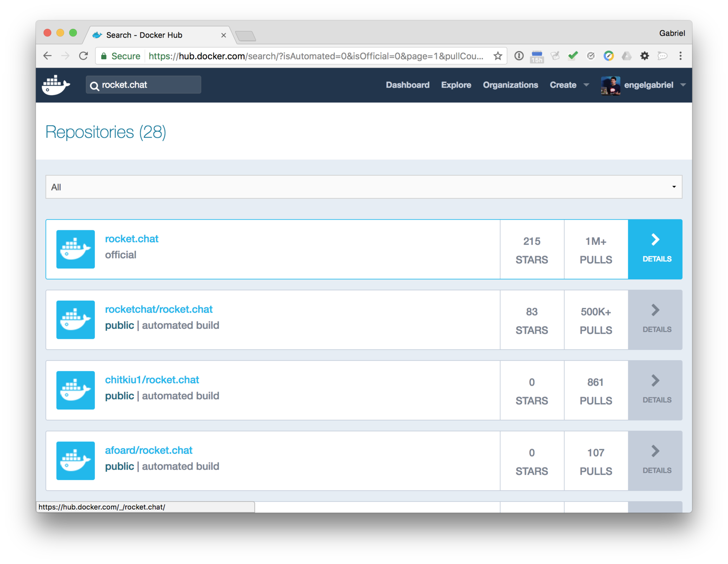Open the Create dropdown menu
Image resolution: width=728 pixels, height=564 pixels.
(569, 85)
